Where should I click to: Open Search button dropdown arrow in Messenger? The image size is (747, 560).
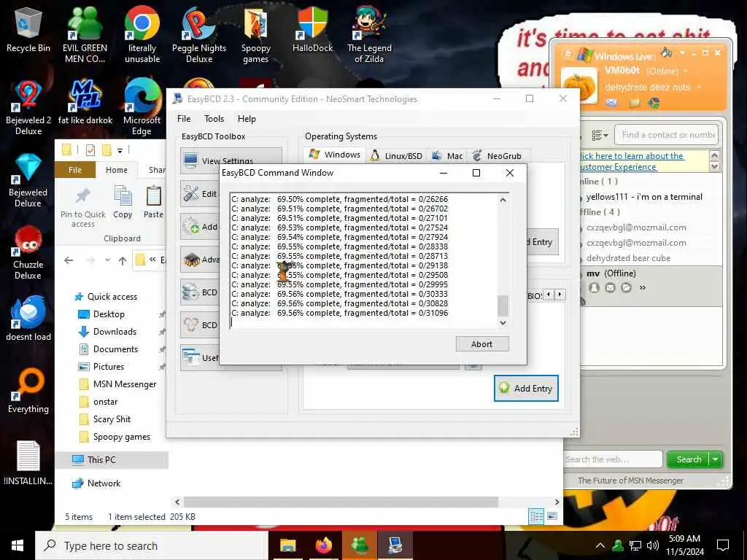tap(716, 459)
